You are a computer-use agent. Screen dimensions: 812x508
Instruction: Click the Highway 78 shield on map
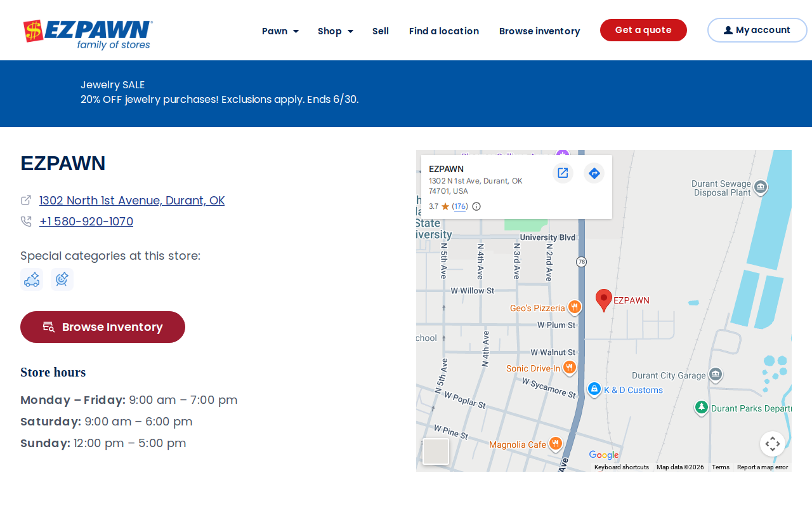(x=581, y=262)
